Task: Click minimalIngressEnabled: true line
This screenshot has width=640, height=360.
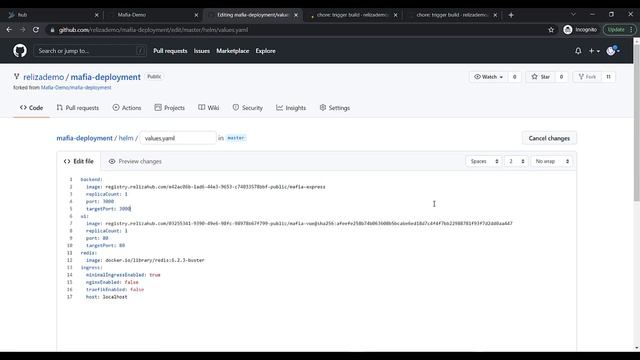Action: pyautogui.click(x=123, y=275)
